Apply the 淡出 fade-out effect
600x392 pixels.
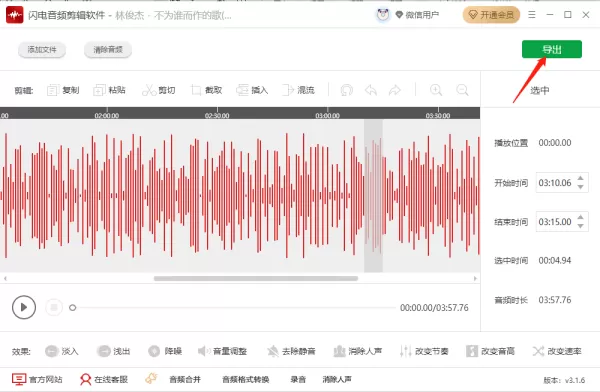click(x=114, y=351)
